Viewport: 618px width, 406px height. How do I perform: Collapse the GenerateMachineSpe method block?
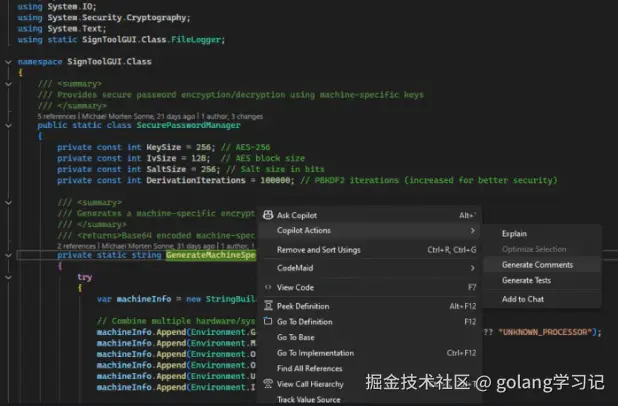tap(8, 255)
